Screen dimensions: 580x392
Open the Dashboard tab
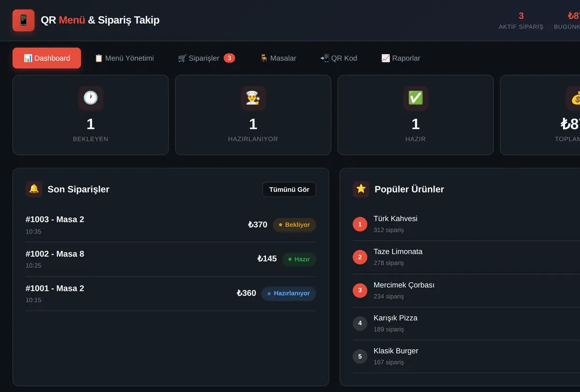(x=47, y=58)
